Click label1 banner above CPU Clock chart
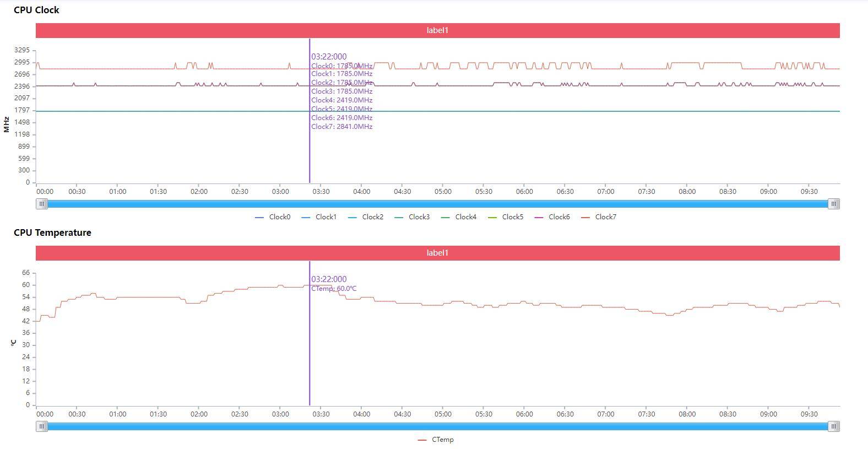868x449 pixels. (x=438, y=30)
